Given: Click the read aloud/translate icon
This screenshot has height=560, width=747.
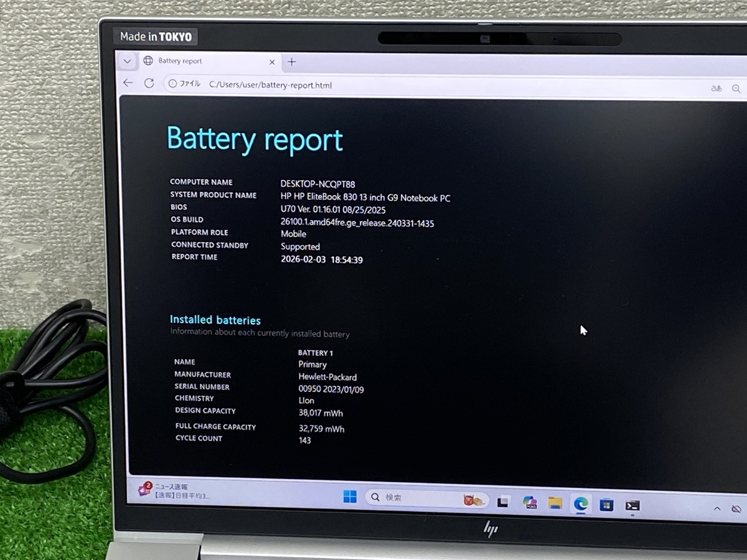Looking at the screenshot, I should [716, 88].
